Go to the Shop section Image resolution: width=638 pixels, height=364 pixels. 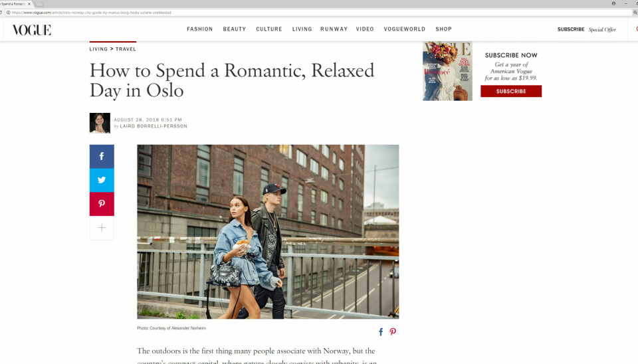(443, 29)
